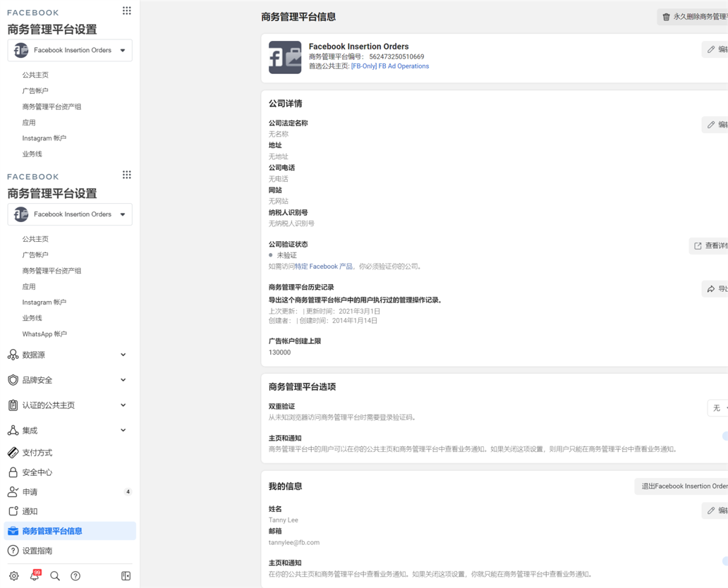Open the 双重验证 dropdown showing 无
Image resolution: width=728 pixels, height=588 pixels.
718,408
